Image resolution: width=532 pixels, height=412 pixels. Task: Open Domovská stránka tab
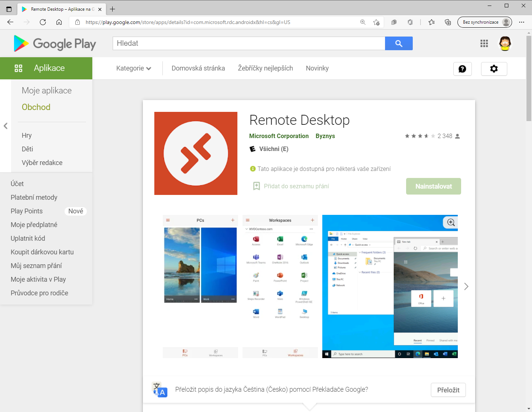click(198, 68)
